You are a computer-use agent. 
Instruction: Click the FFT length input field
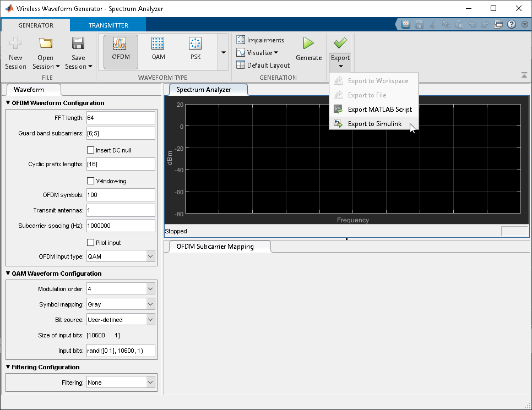point(121,118)
